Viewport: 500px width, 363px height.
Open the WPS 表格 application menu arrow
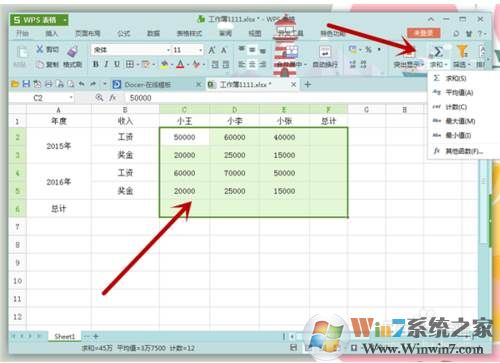click(x=65, y=20)
